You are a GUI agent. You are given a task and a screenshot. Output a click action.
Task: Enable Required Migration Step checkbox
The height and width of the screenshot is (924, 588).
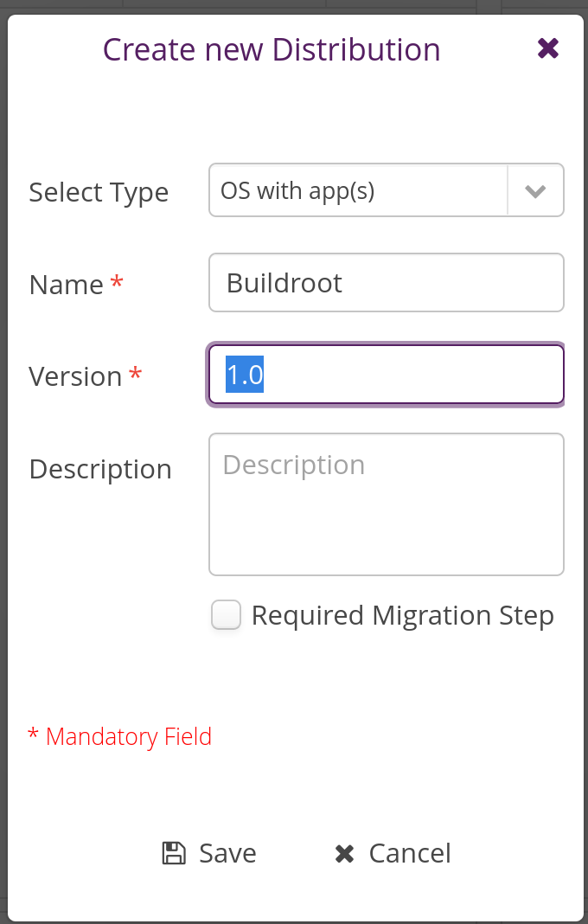click(227, 614)
